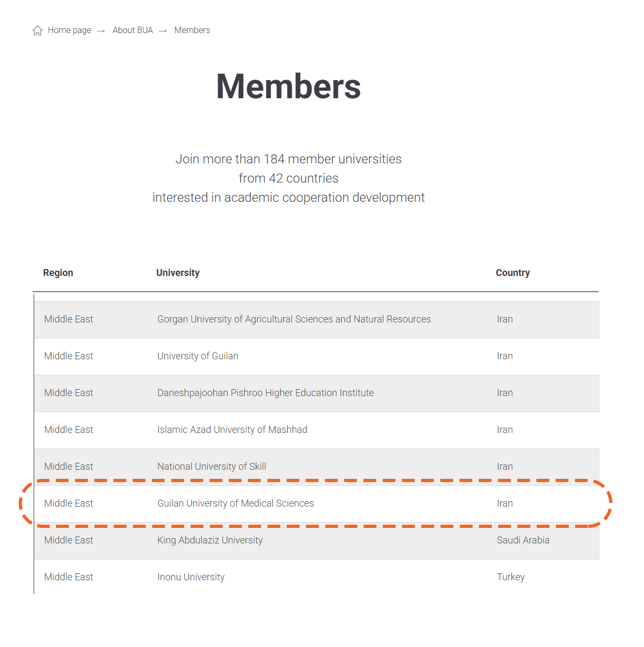
Task: Click Middle East in Inonu University row
Action: [68, 577]
